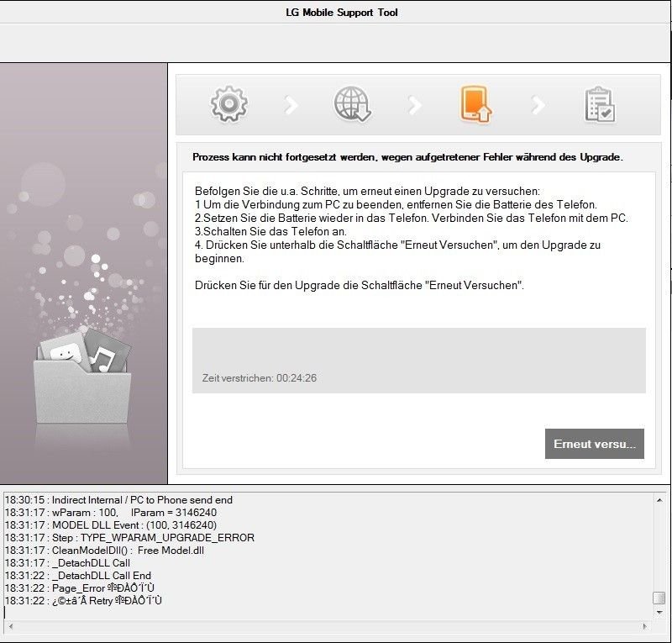
Task: Click horizontal log scrollbar left arrow
Action: tap(10, 627)
